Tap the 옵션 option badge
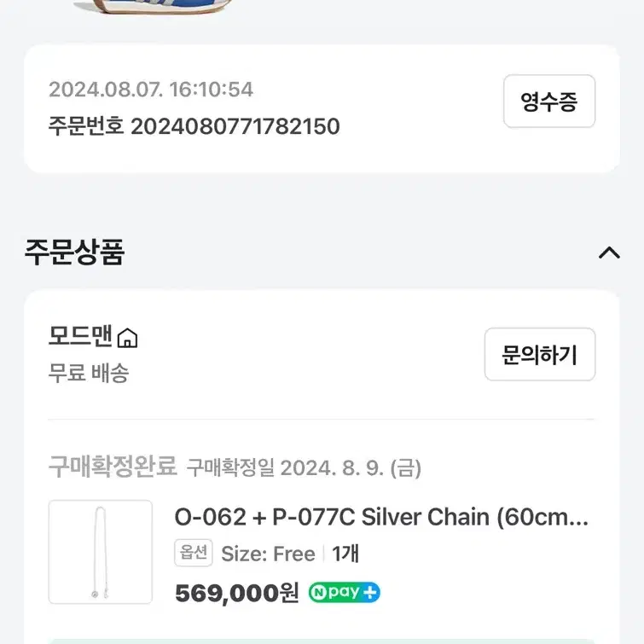This screenshot has width=644, height=644. (194, 553)
